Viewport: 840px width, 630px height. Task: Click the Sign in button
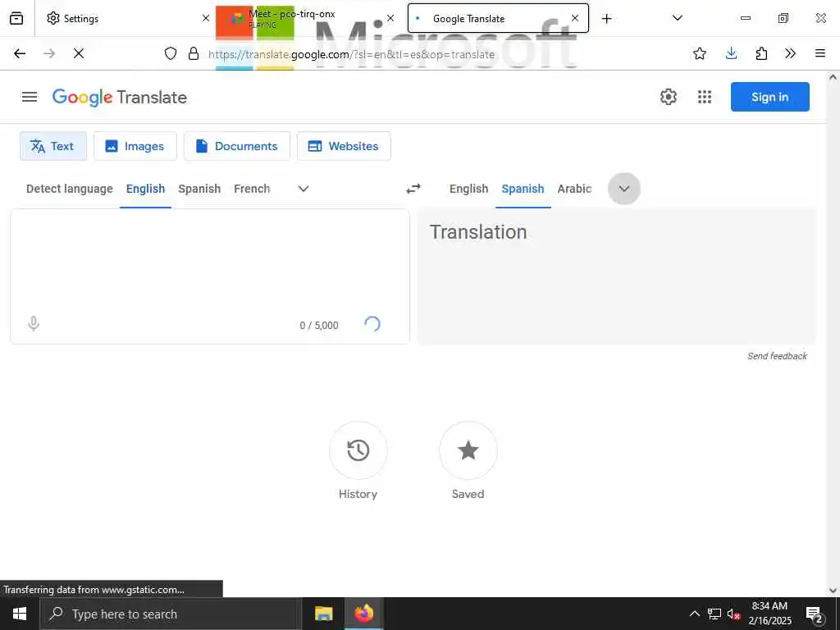click(x=769, y=97)
